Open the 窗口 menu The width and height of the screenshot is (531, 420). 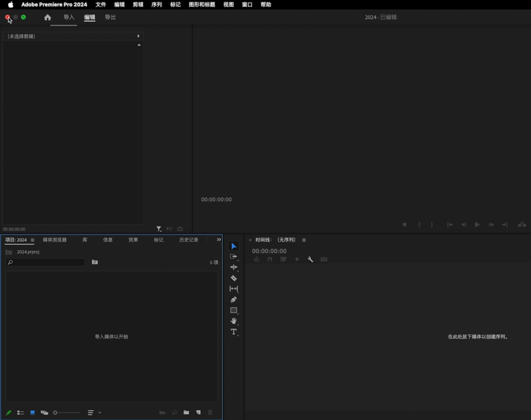coord(247,4)
